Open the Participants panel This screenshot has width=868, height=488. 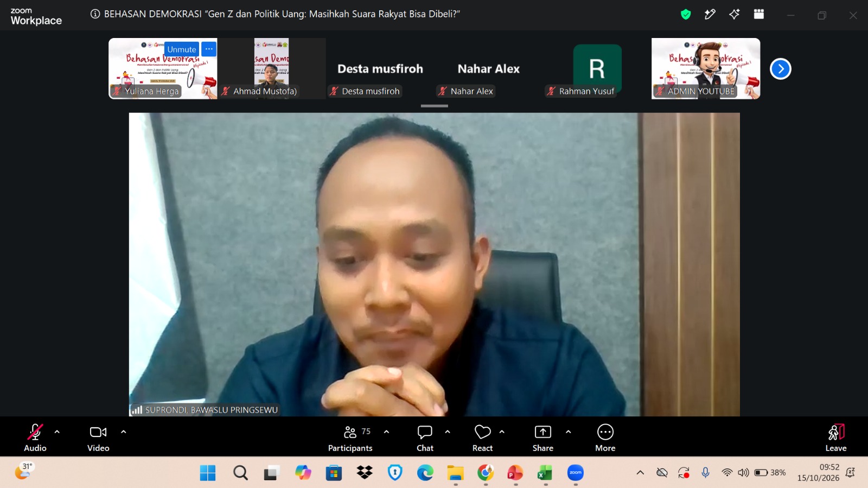click(350, 438)
